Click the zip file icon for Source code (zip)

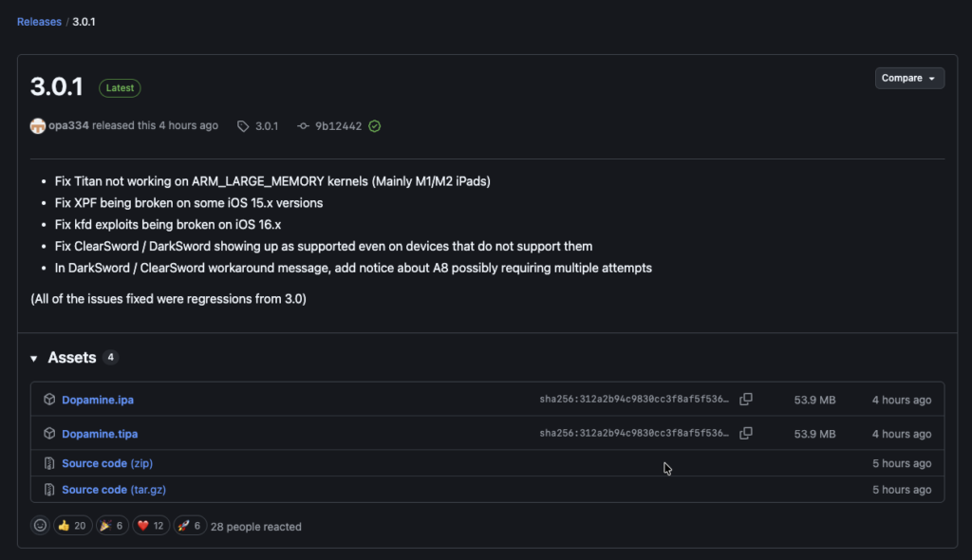49,463
